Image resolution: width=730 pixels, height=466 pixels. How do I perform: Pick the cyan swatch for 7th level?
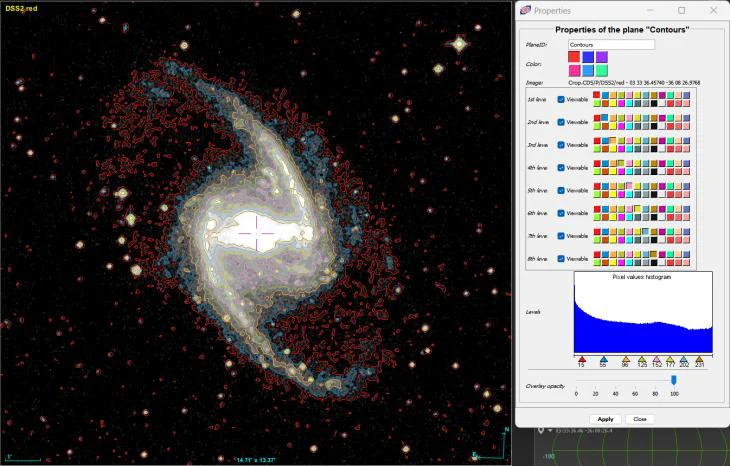pyautogui.click(x=629, y=240)
